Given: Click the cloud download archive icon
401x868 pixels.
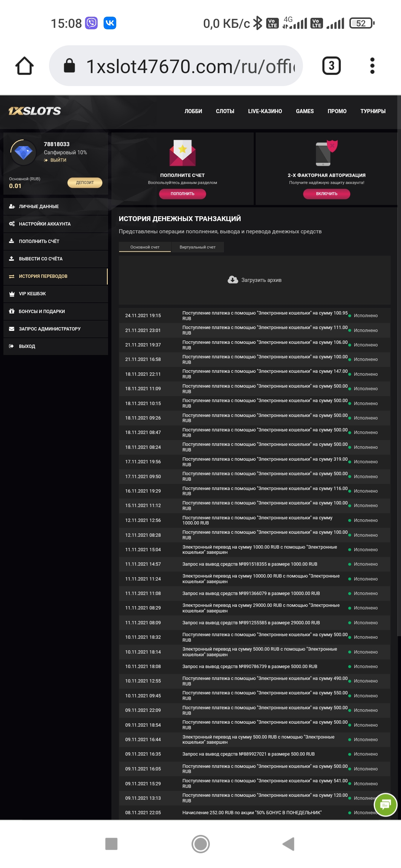Looking at the screenshot, I should click(x=233, y=280).
